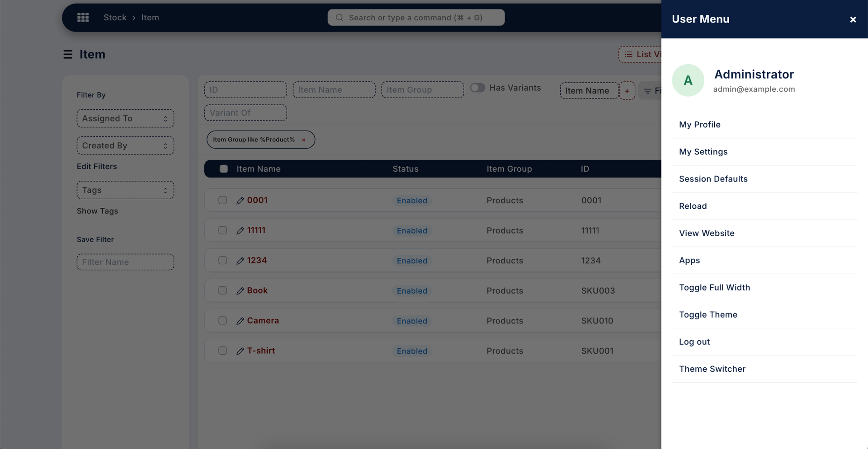Click Stock breadcrumb link
The image size is (868, 449).
pyautogui.click(x=115, y=18)
